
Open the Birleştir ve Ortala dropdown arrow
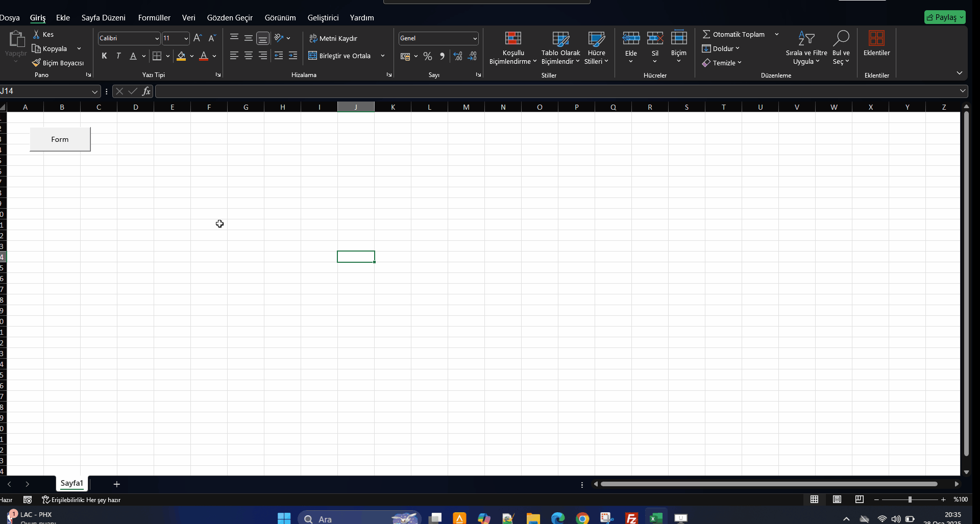[383, 56]
